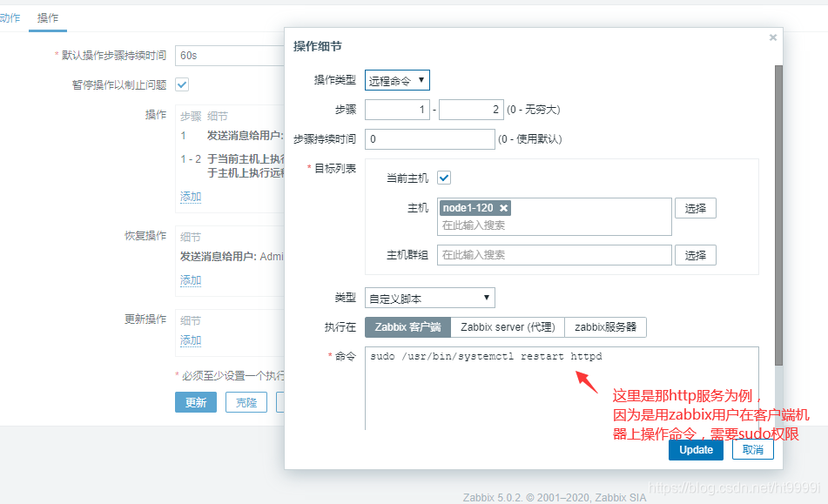Toggle 当前主机 checkbox
This screenshot has width=828, height=504.
(444, 178)
